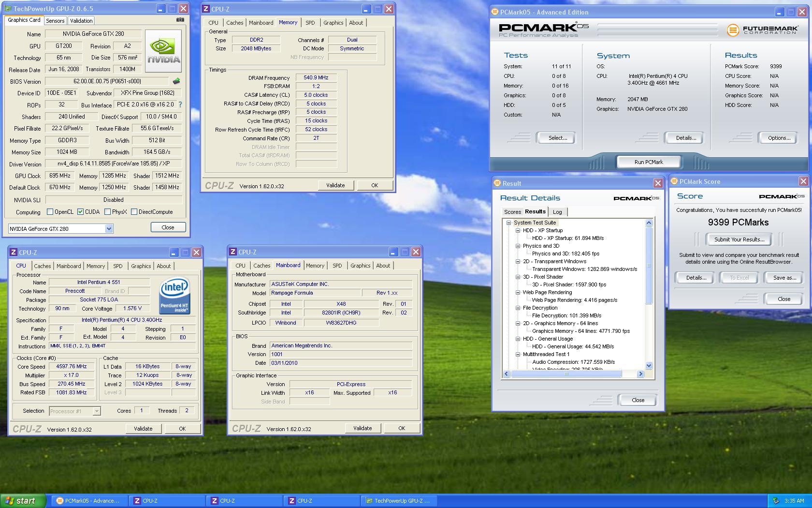Collapse the Physics and 3D node
This screenshot has height=508, width=812.
point(518,246)
